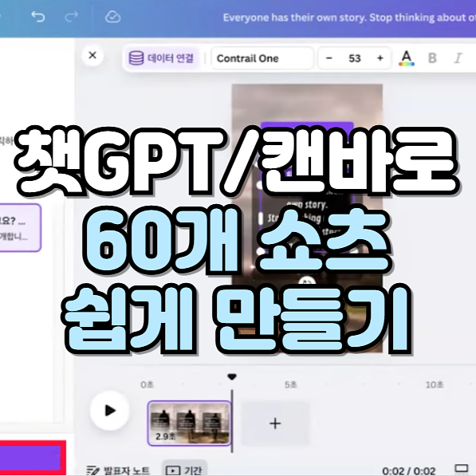
Task: Select the 2.9초 clip thumbnail in timeline
Action: point(189,423)
